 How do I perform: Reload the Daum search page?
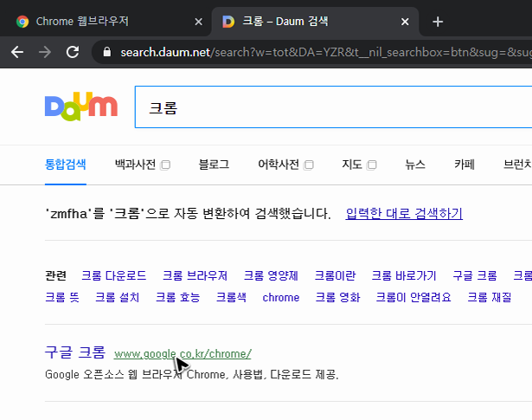[73, 52]
